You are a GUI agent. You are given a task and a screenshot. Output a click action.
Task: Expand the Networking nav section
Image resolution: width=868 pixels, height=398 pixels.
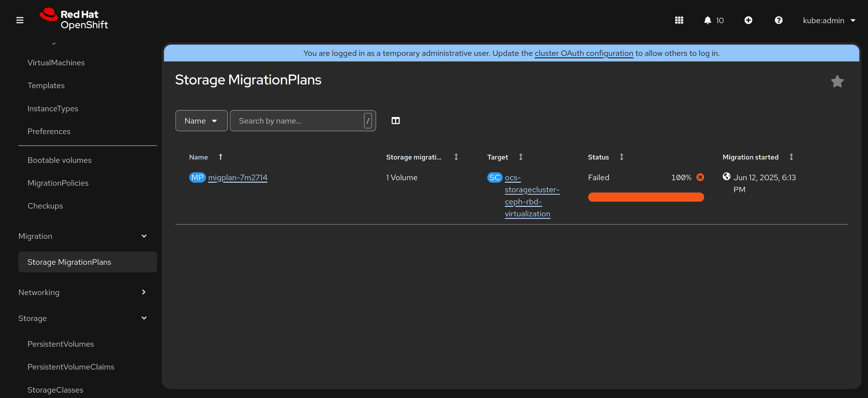[83, 292]
